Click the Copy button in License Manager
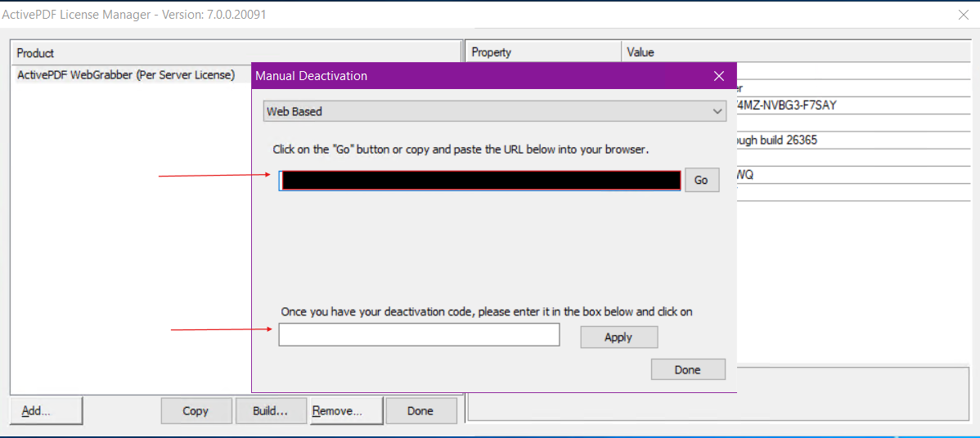The image size is (980, 438). [196, 411]
